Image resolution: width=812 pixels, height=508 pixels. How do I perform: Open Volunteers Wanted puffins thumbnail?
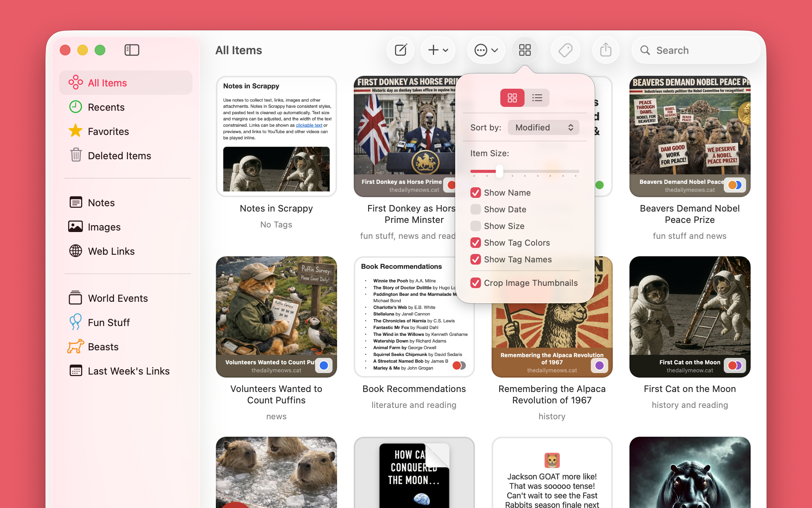pos(276,317)
